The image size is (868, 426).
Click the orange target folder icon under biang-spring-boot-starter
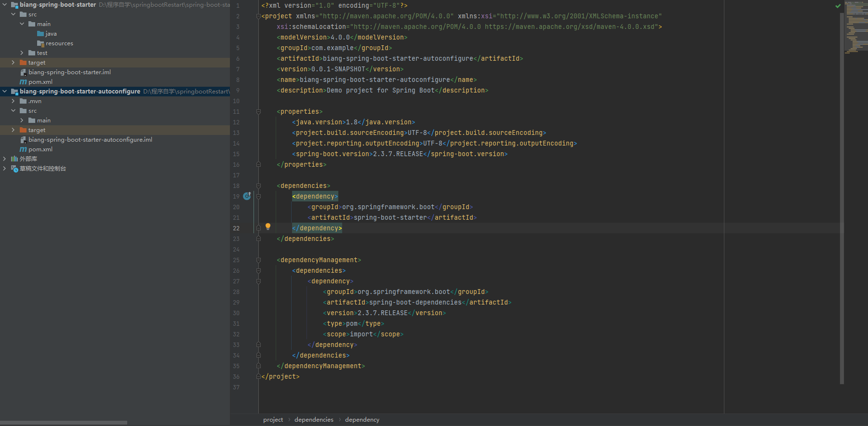pyautogui.click(x=23, y=63)
